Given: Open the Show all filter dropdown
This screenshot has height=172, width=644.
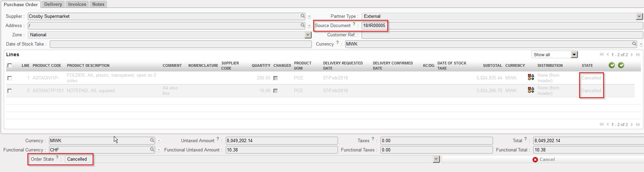Looking at the screenshot, I should 574,55.
